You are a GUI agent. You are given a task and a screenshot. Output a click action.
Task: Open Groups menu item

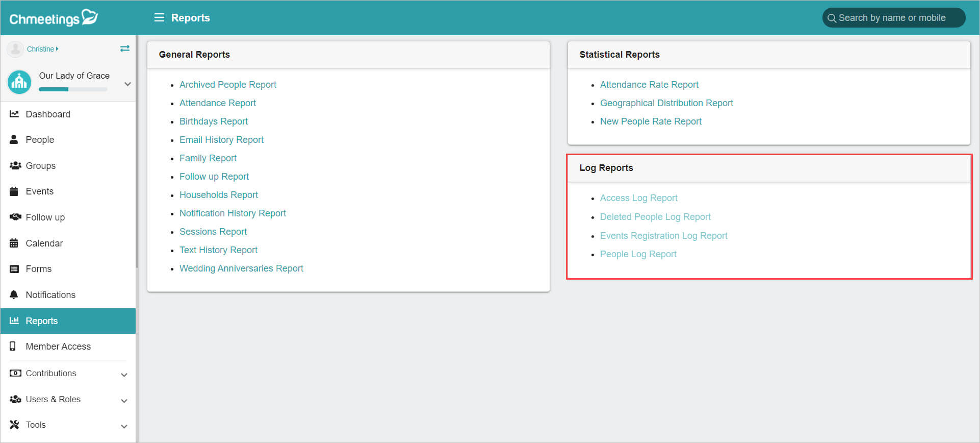tap(68, 165)
